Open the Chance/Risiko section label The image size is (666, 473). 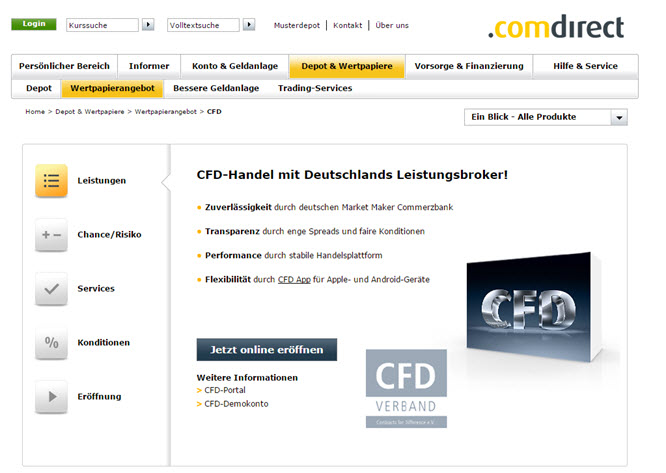[x=109, y=234]
